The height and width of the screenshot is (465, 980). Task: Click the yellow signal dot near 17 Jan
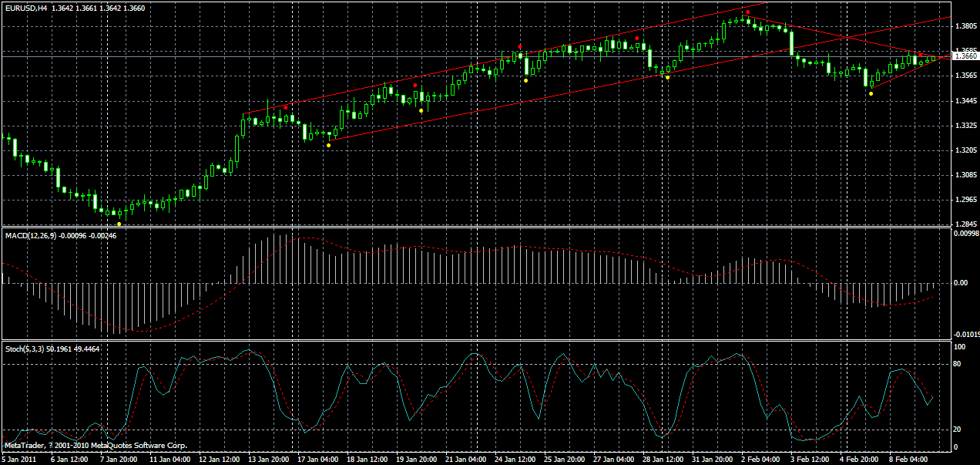328,145
